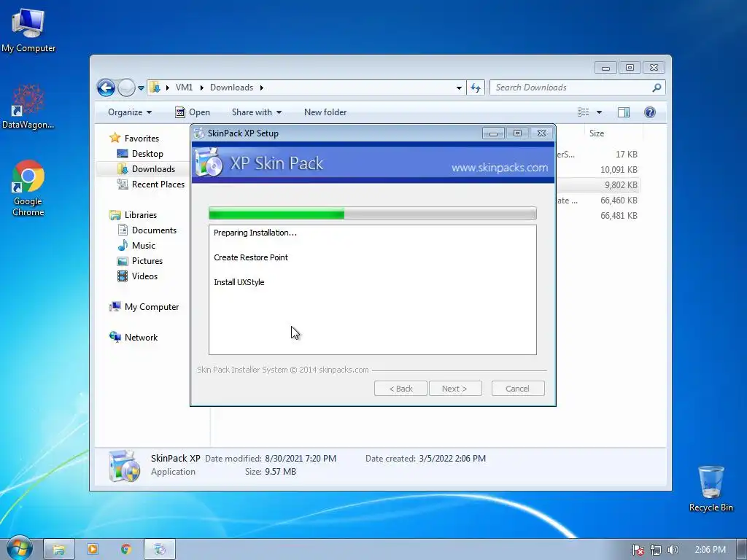Click Open in the Explorer toolbar
Image resolution: width=747 pixels, height=560 pixels.
193,112
